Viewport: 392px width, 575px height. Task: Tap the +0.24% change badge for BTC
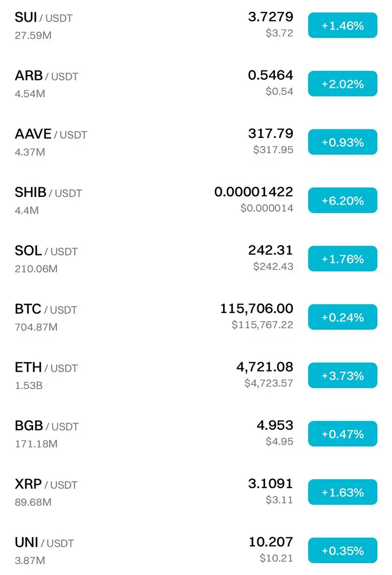(x=343, y=317)
